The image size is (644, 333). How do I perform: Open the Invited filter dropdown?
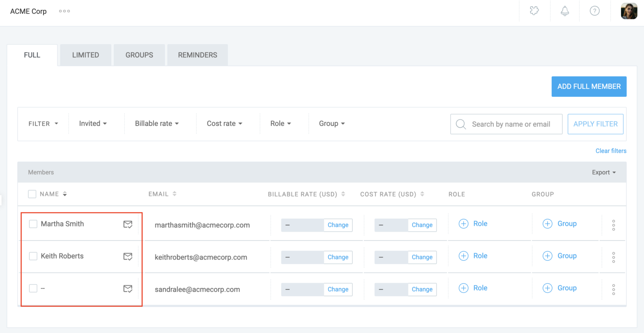[x=93, y=124]
